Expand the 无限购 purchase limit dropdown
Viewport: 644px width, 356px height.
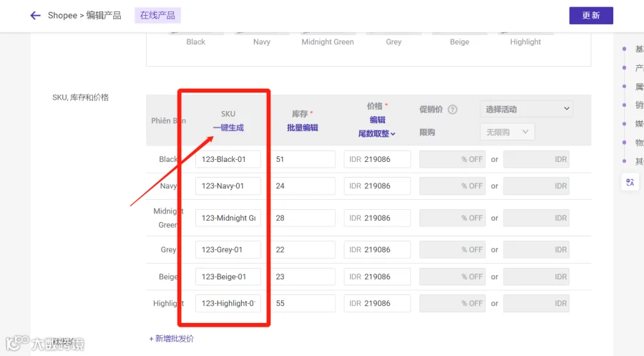[x=507, y=132]
